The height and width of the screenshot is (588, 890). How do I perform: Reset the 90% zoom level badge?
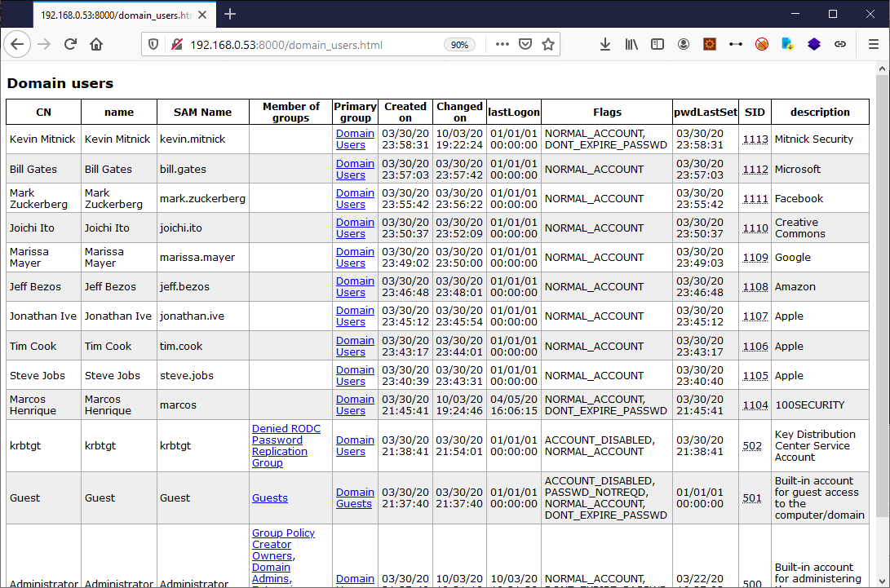[459, 45]
